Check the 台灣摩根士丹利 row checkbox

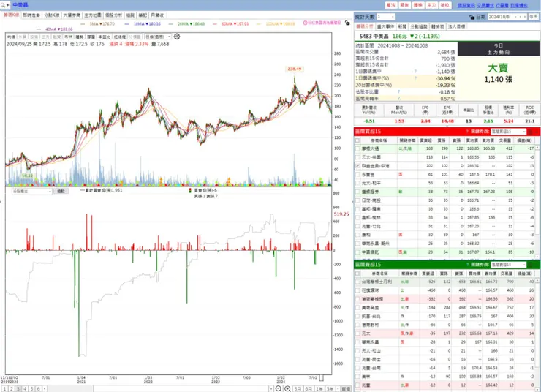pos(357,282)
